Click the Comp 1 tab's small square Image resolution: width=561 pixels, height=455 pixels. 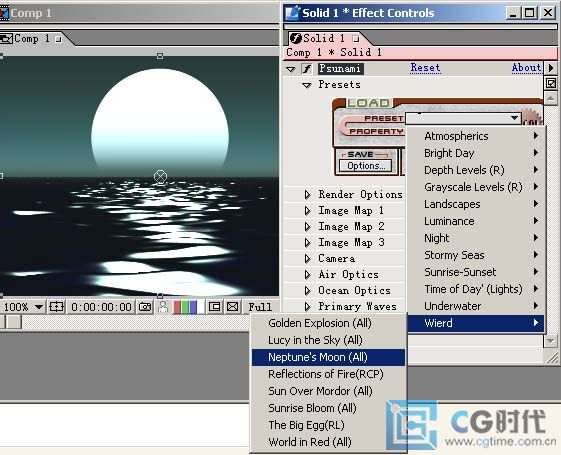pyautogui.click(x=58, y=39)
